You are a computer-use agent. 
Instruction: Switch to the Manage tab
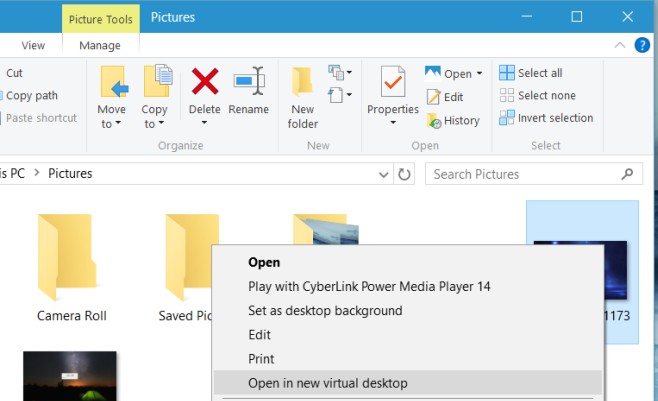point(100,45)
